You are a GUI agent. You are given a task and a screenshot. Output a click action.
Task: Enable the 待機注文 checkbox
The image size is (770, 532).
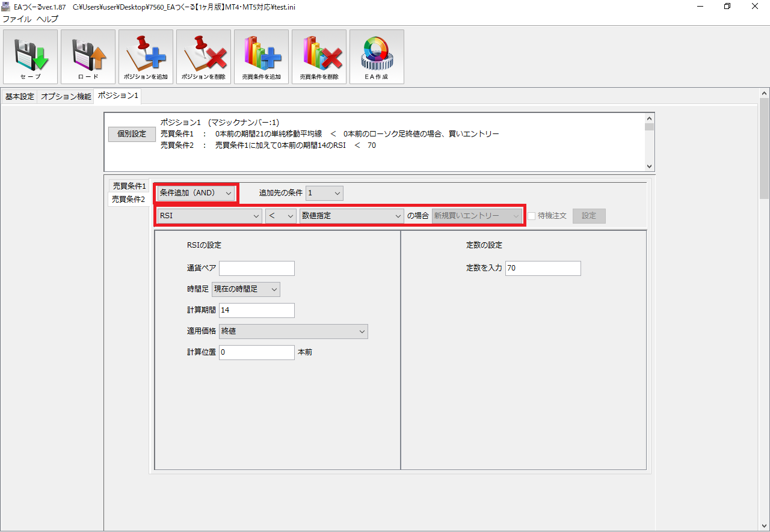[x=531, y=216]
